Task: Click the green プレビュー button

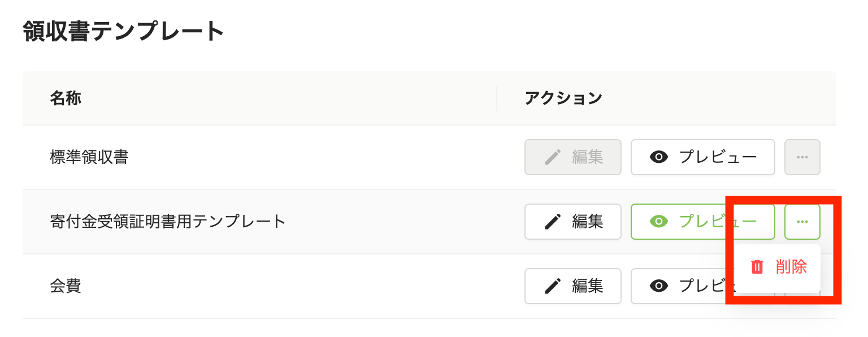Action: [703, 222]
